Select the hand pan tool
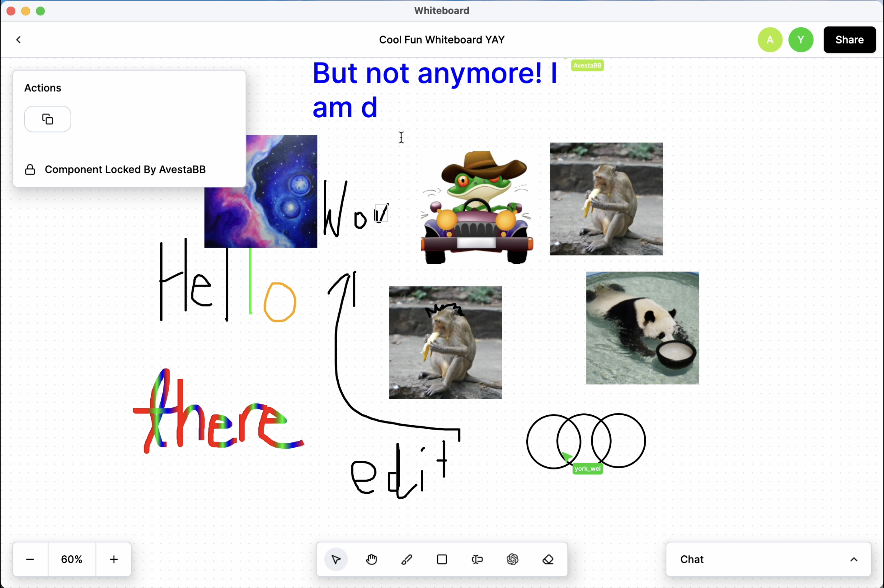The image size is (884, 588). coord(371,559)
